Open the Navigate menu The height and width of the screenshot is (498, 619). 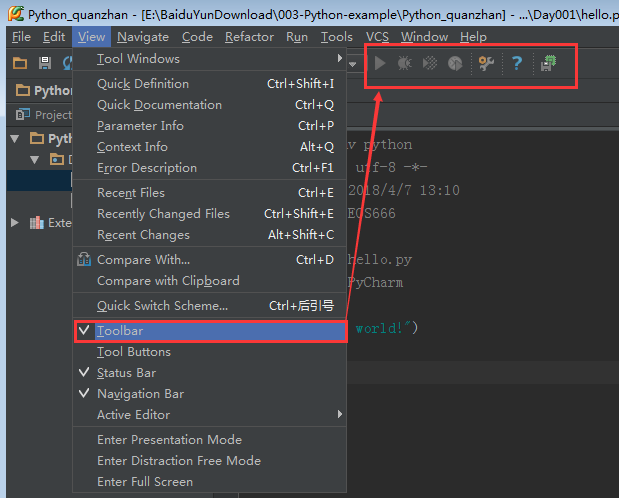(143, 37)
